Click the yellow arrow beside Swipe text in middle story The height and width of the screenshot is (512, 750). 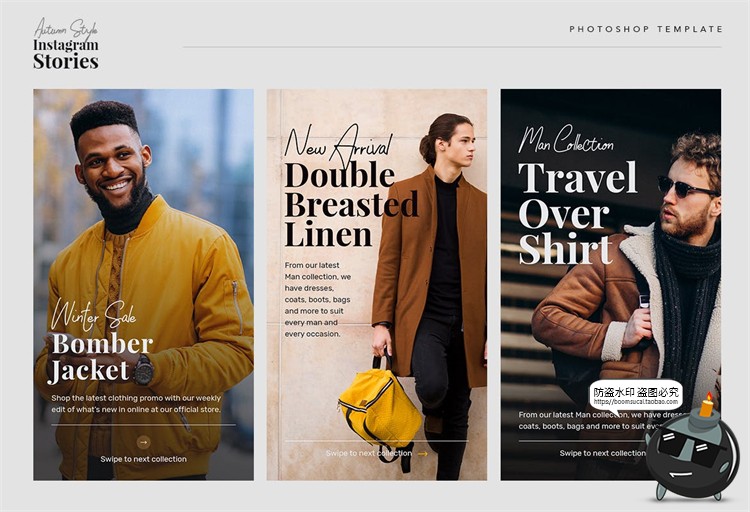(x=423, y=454)
